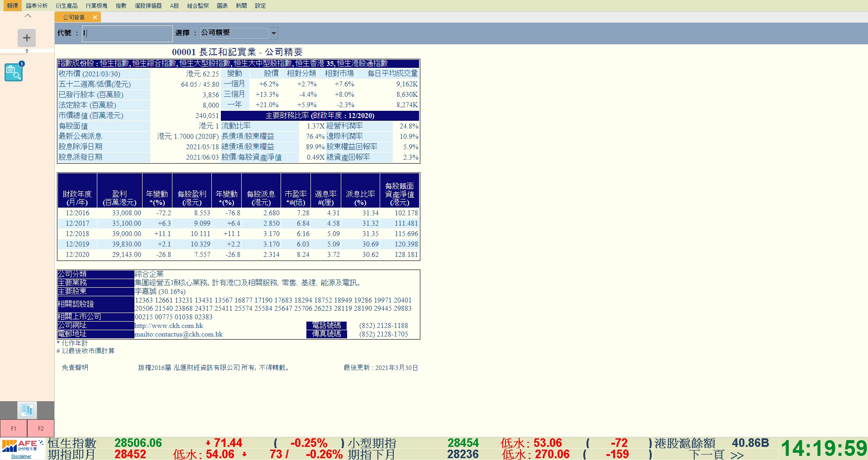
Task: Add new panel with plus button
Action: (x=27, y=38)
